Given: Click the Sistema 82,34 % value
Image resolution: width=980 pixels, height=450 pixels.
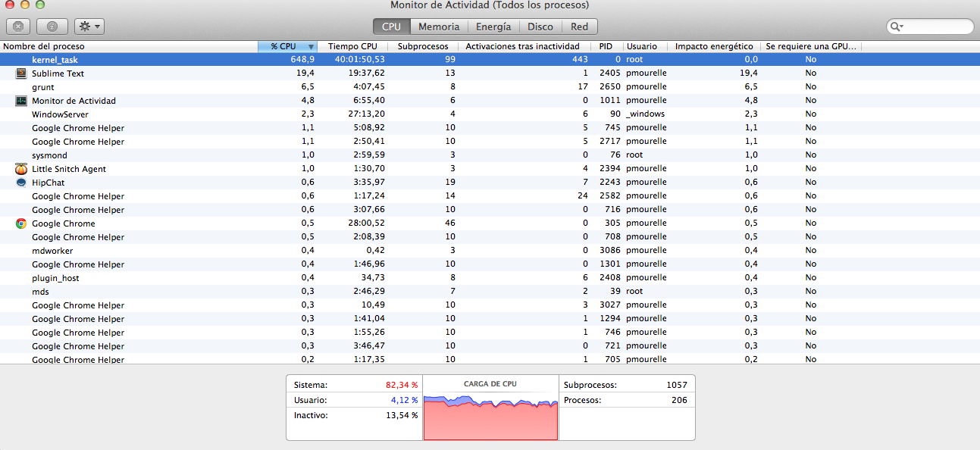Looking at the screenshot, I should 402,385.
